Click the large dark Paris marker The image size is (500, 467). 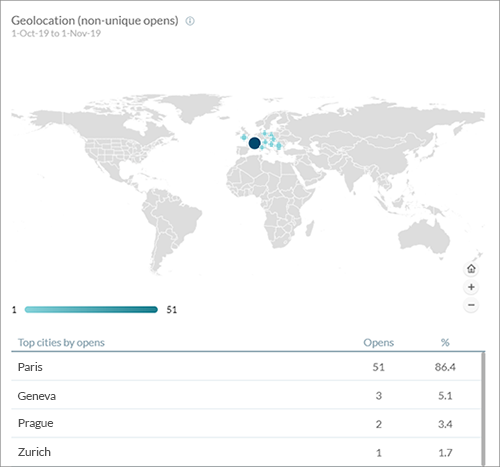[x=254, y=143]
